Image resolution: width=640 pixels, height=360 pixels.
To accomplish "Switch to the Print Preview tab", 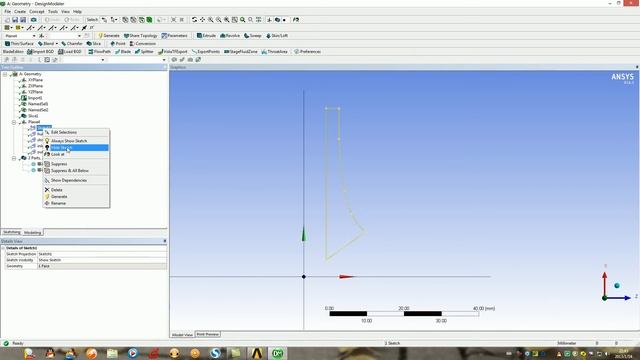I will [208, 334].
